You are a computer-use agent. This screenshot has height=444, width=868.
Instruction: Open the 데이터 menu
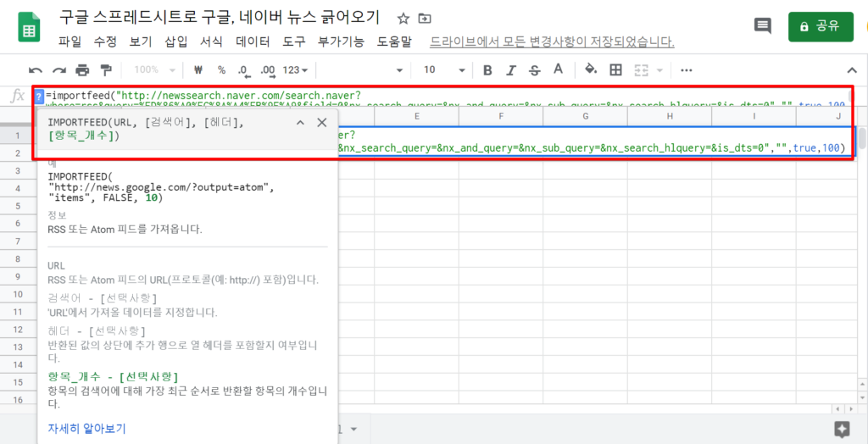pos(253,42)
